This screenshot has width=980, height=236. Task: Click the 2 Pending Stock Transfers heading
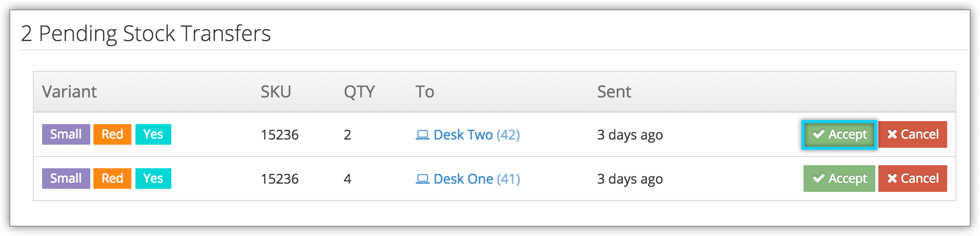(x=146, y=34)
